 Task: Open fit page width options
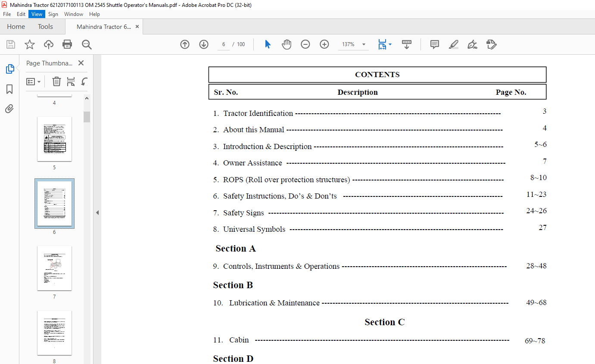coord(385,44)
